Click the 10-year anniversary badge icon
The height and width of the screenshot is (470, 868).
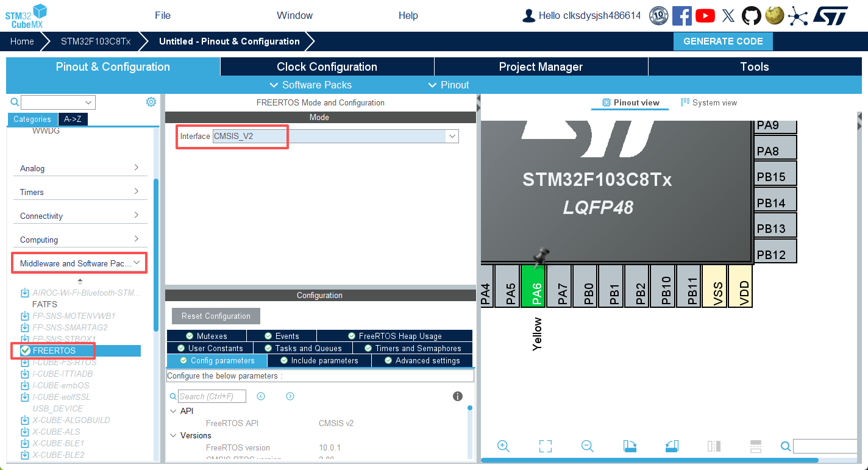pyautogui.click(x=659, y=15)
